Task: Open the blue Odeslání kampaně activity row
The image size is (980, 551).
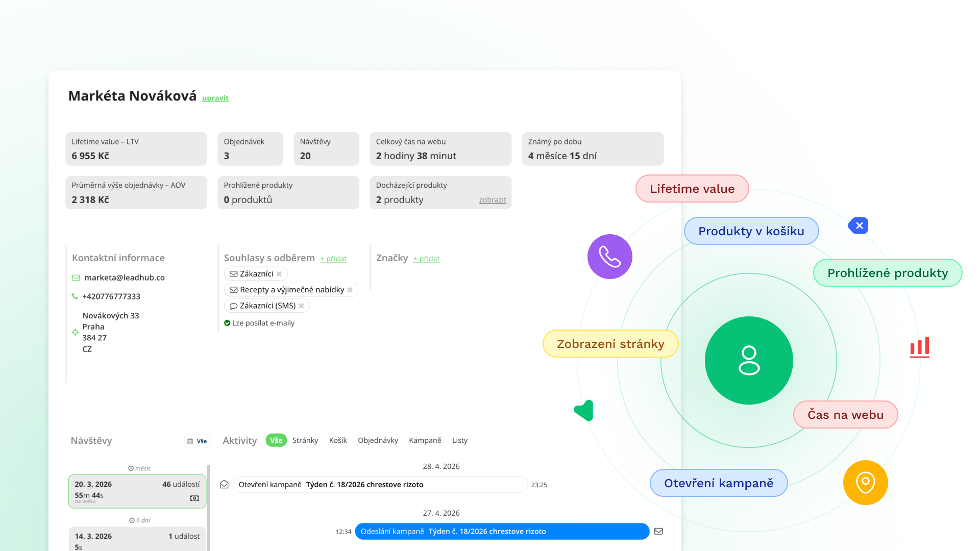Action: [x=502, y=531]
